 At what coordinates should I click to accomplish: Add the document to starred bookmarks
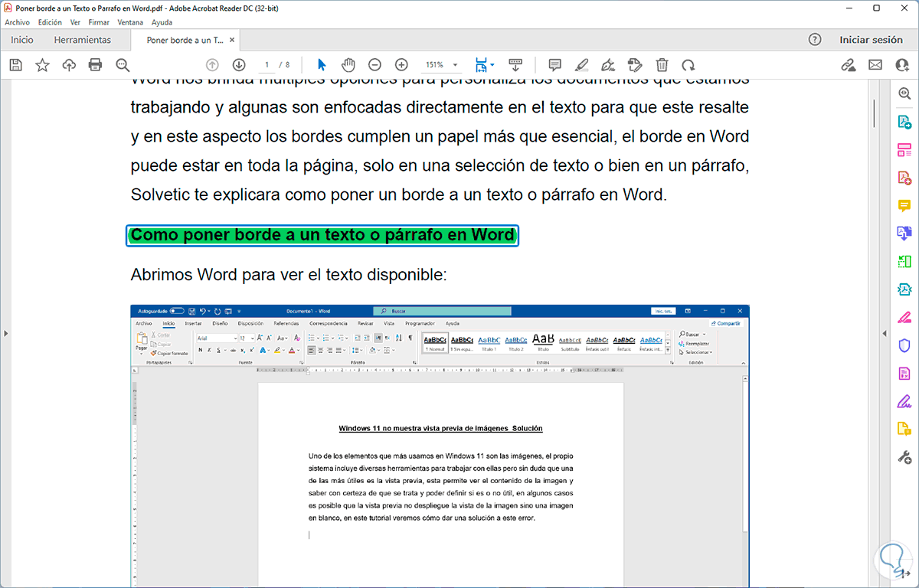(42, 65)
